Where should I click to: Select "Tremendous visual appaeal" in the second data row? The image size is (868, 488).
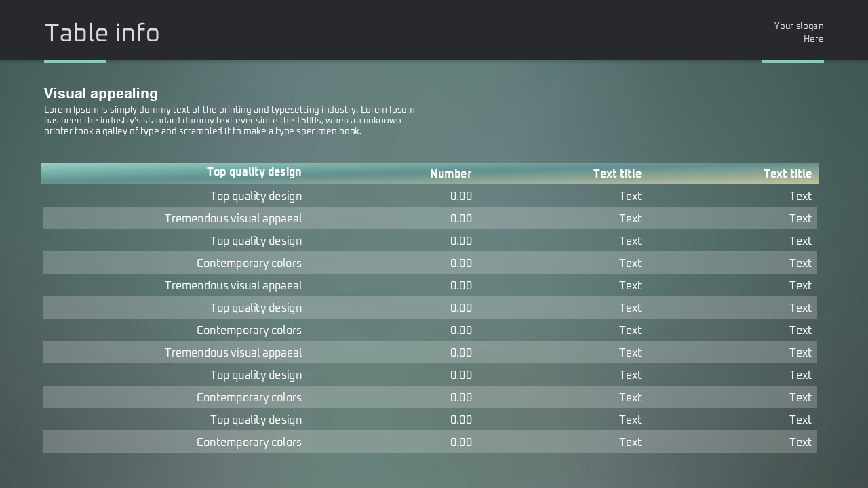click(233, 218)
